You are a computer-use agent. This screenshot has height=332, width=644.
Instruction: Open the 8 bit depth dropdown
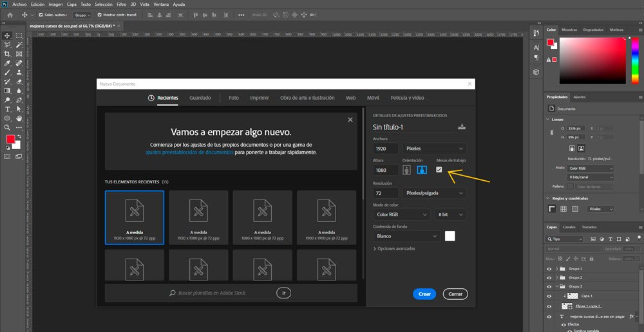tap(450, 214)
